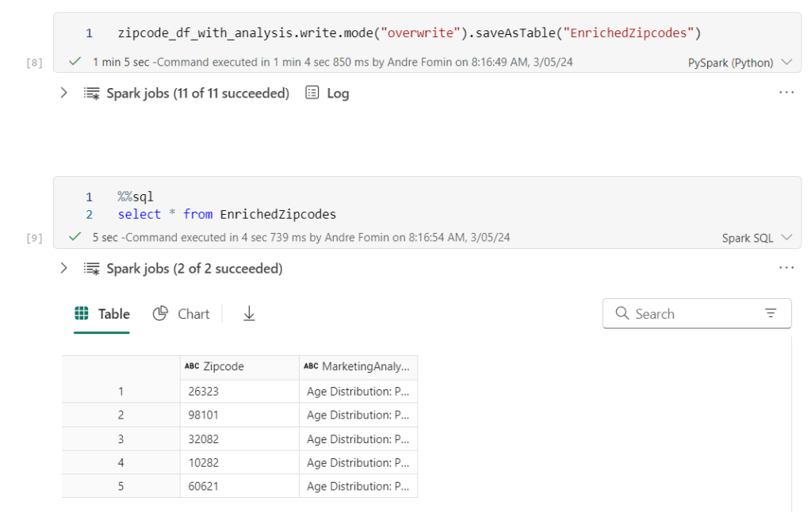Open more options menu for cell 9
The image size is (811, 532).
point(786,268)
